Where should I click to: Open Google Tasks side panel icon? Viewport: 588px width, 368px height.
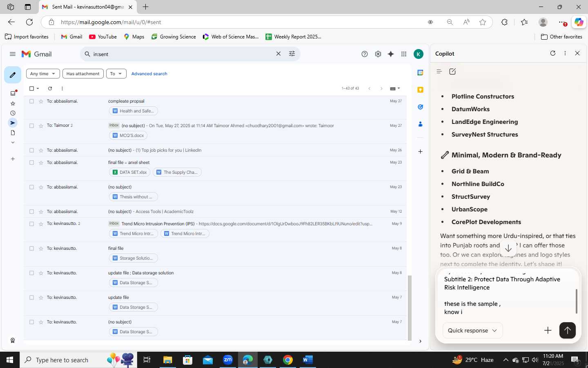[420, 107]
